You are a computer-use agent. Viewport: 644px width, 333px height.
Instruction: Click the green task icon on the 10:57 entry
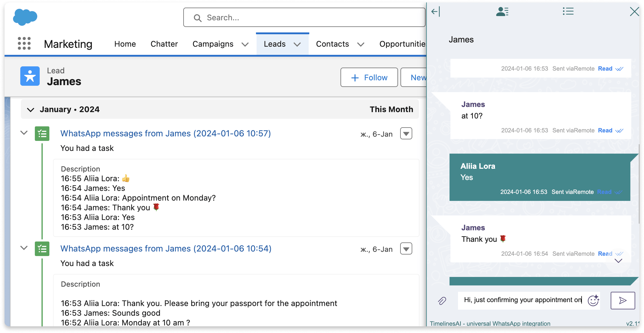click(42, 133)
